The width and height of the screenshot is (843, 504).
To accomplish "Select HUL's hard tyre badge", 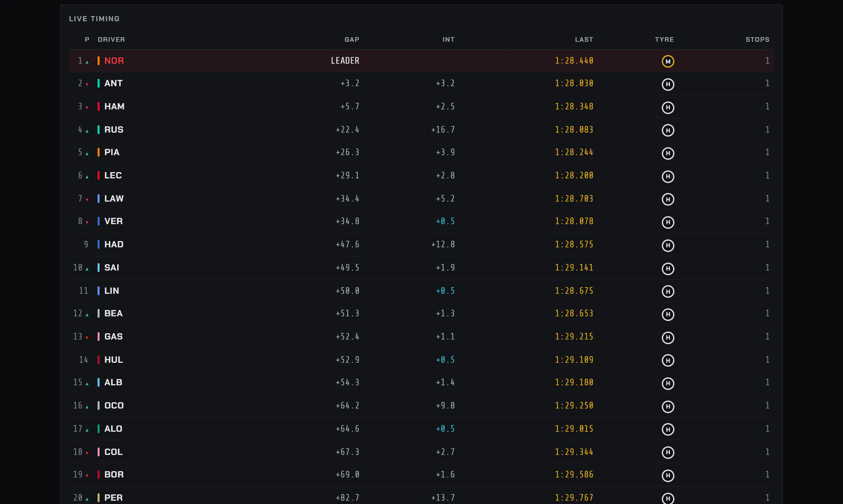I will click(668, 360).
